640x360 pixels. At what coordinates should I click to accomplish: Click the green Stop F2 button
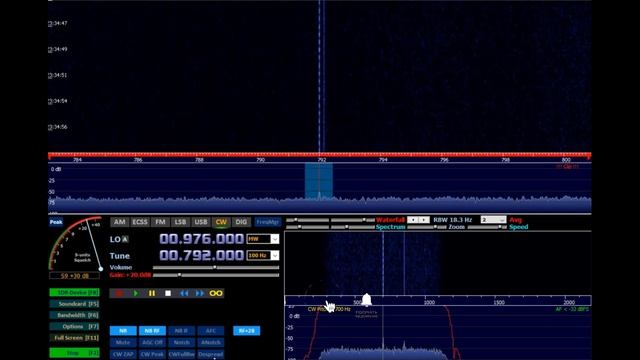click(74, 353)
